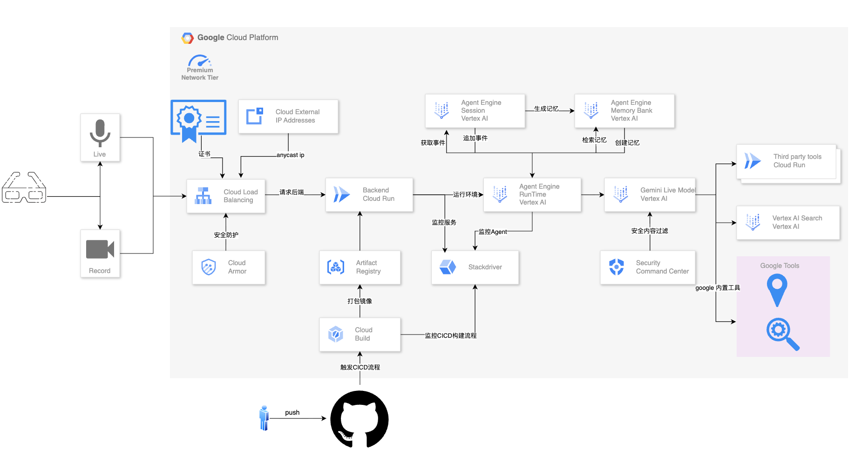Select the Stackdriver logo icon
Screen dimensions: 868x465
448,267
